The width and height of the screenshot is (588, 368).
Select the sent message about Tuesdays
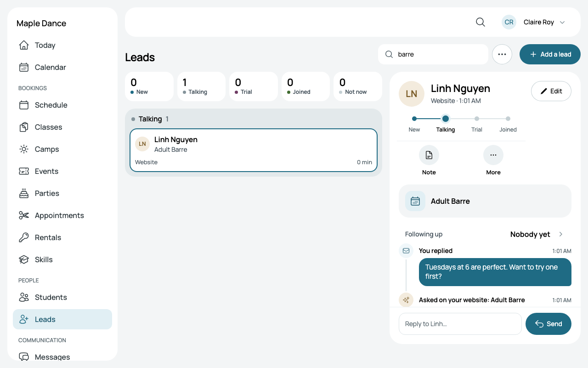click(495, 272)
